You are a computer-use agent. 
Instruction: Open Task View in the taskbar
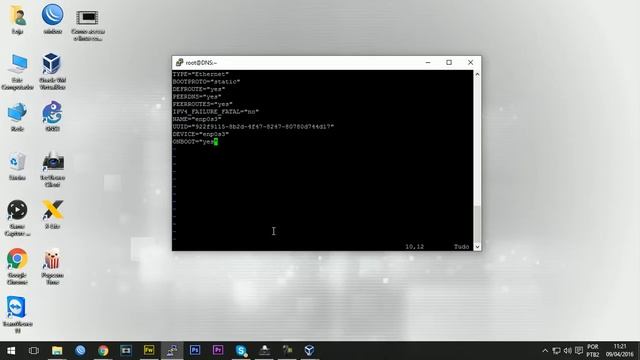(x=34, y=350)
